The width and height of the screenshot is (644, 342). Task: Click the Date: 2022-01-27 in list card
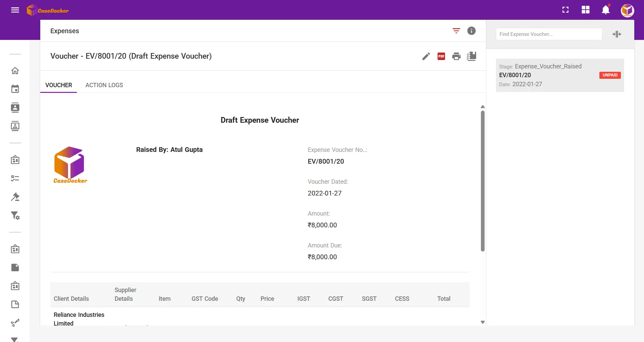point(521,84)
